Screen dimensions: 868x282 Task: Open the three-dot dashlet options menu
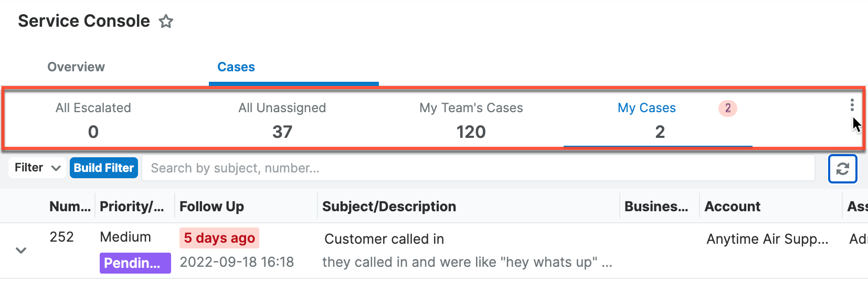[852, 105]
